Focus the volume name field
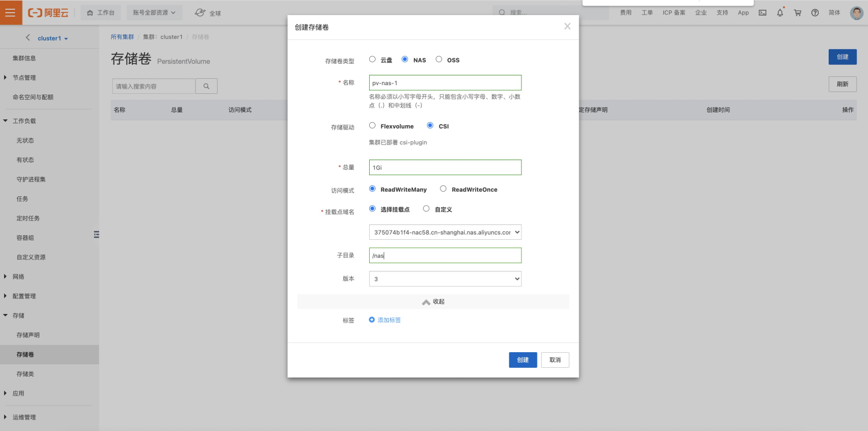 click(445, 82)
